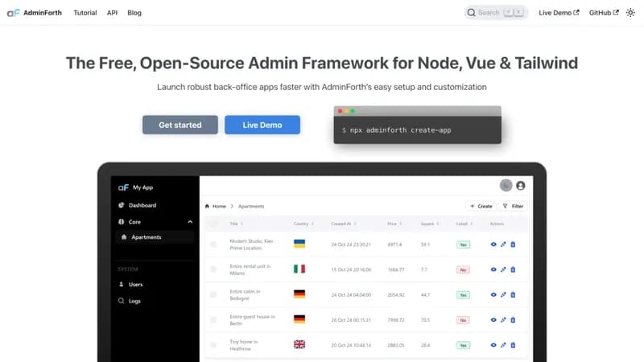Open the user account avatar icon
The image size is (644, 362).
point(521,186)
